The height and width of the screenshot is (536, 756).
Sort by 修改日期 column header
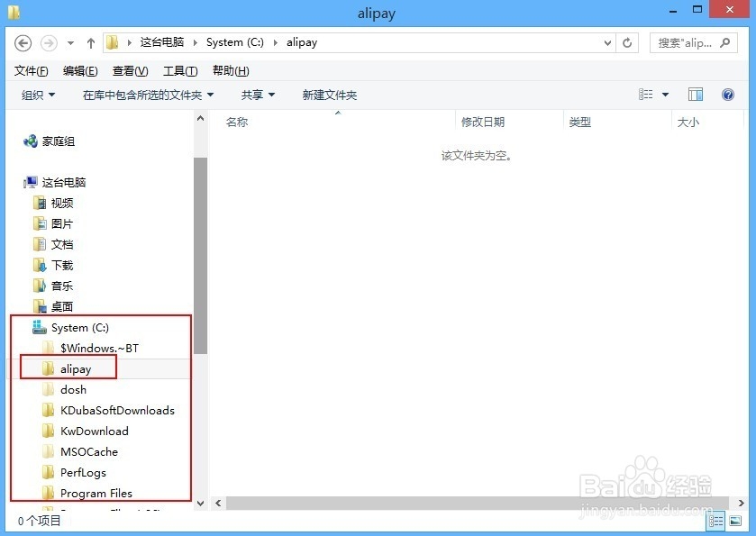tap(483, 122)
